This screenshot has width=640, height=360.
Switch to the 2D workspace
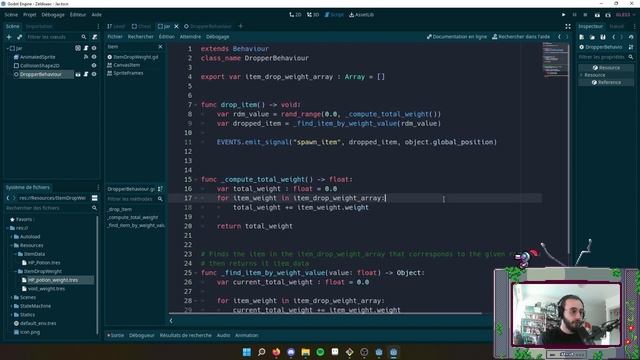pyautogui.click(x=295, y=15)
